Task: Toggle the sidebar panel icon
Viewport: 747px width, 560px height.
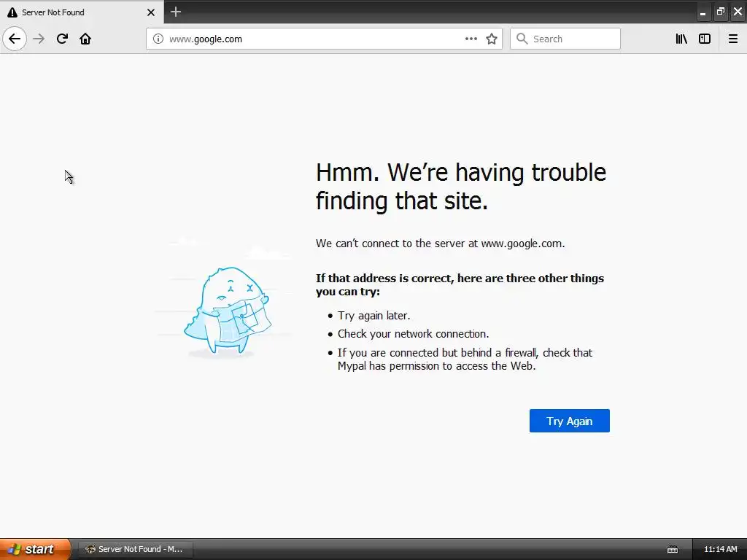Action: click(705, 39)
